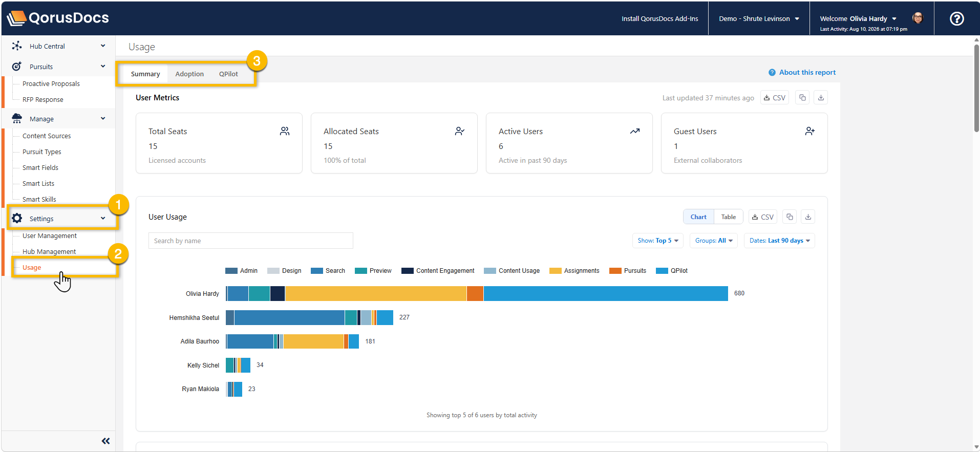Screen dimensions: 980x452
Task: Open the help question mark icon
Action: tap(956, 19)
